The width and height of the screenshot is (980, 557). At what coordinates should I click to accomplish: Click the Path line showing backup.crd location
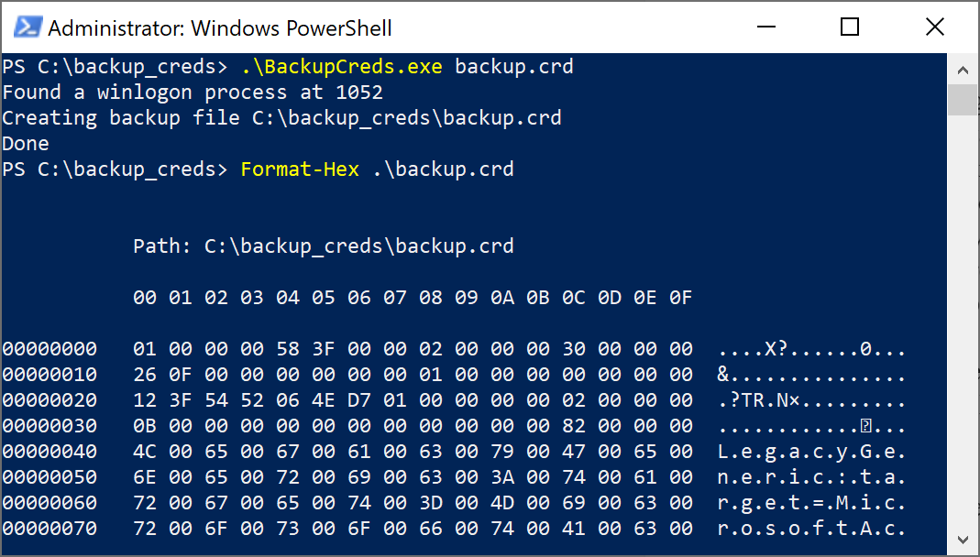click(321, 246)
